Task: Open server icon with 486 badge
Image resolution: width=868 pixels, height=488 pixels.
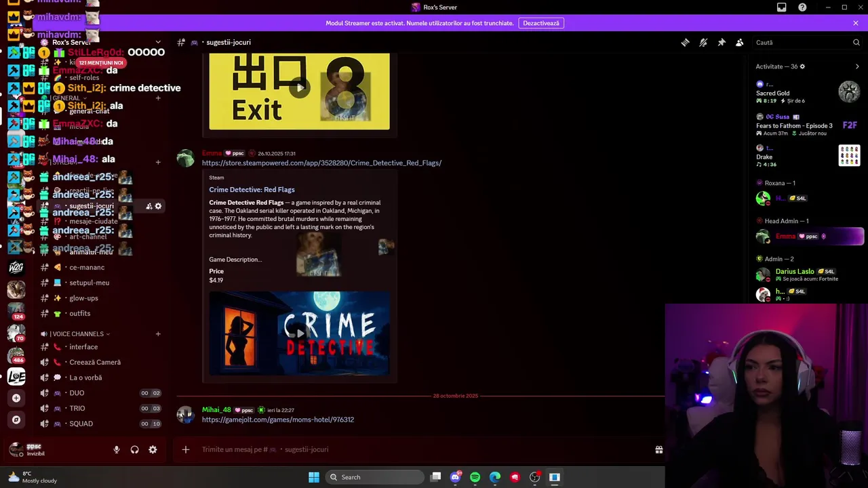Action: 16,354
